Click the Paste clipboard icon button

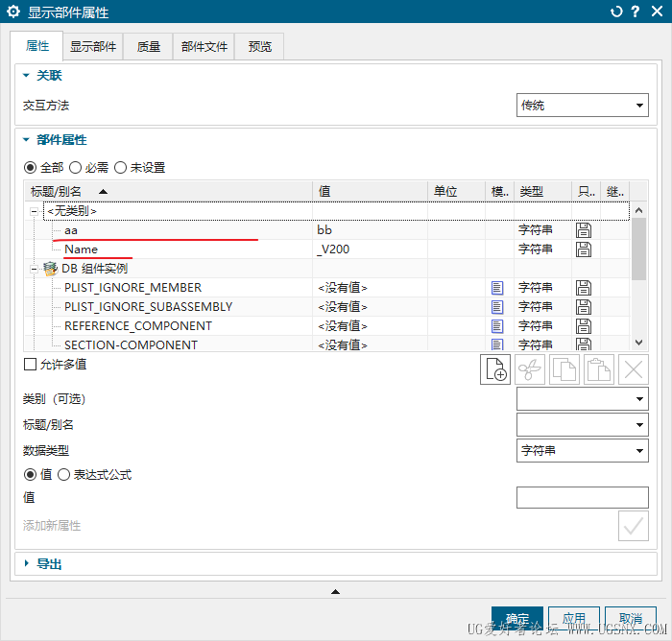pyautogui.click(x=599, y=369)
